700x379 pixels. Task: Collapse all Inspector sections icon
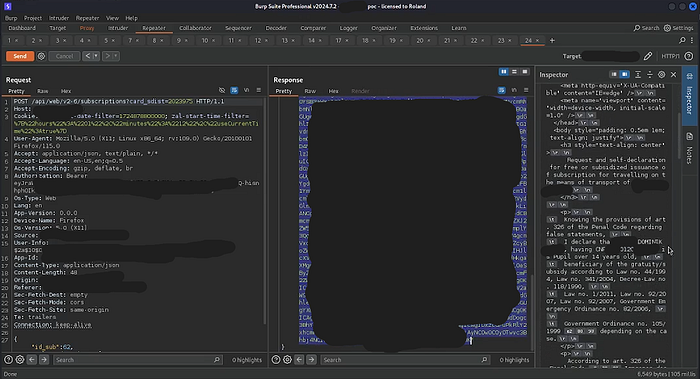point(650,75)
